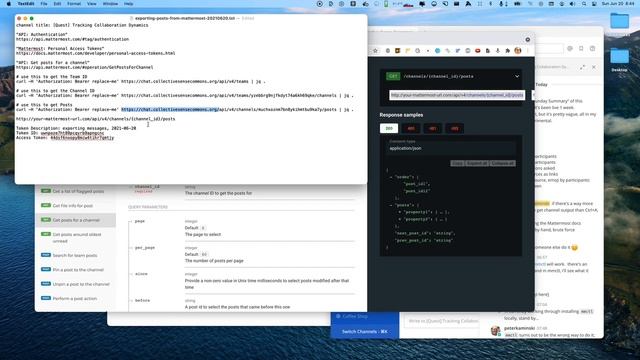Collapse the "posts" node in JSON sample
Screen dimensions: 640x360
[x=391, y=205]
